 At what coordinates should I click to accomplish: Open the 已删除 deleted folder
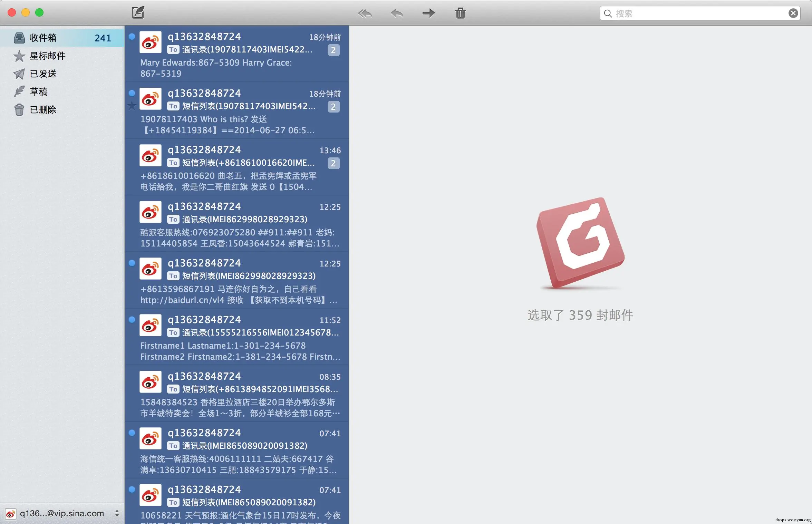(43, 109)
